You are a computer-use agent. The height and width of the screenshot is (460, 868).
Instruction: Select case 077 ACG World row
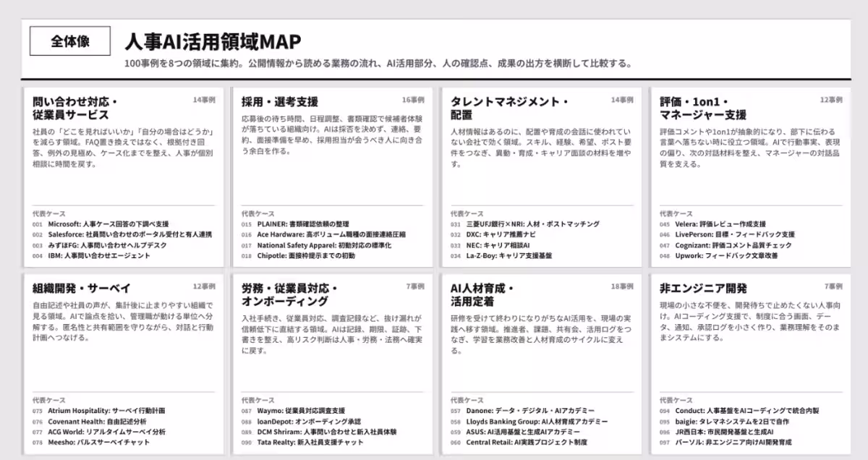99,432
